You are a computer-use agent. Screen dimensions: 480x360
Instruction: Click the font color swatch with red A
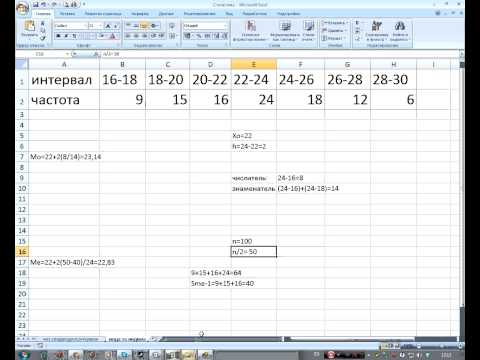pos(113,36)
